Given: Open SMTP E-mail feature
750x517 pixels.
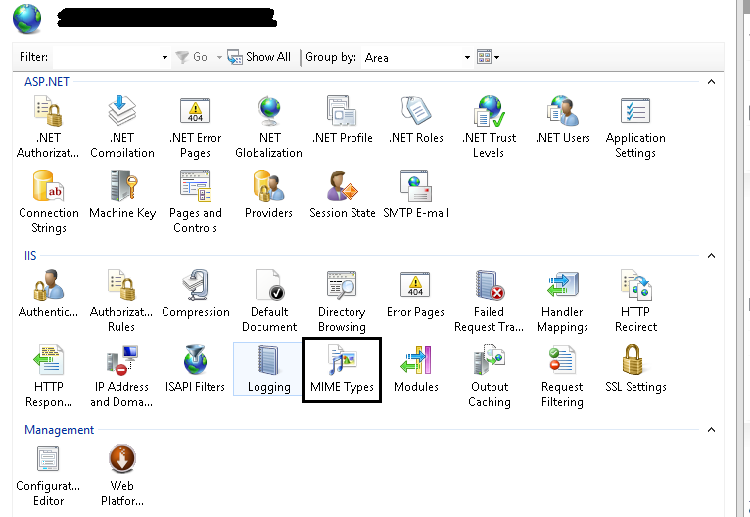Looking at the screenshot, I should point(416,195).
